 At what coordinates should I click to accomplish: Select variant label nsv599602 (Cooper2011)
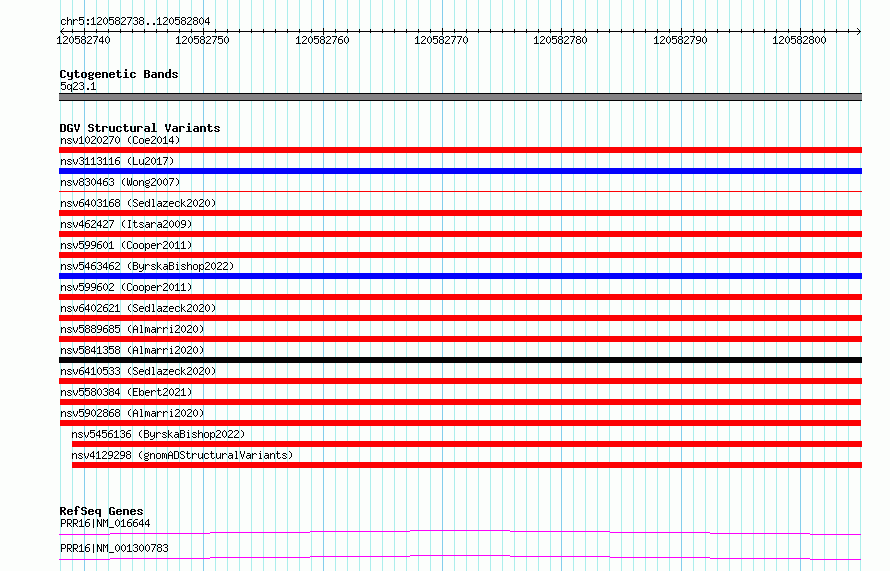point(126,287)
